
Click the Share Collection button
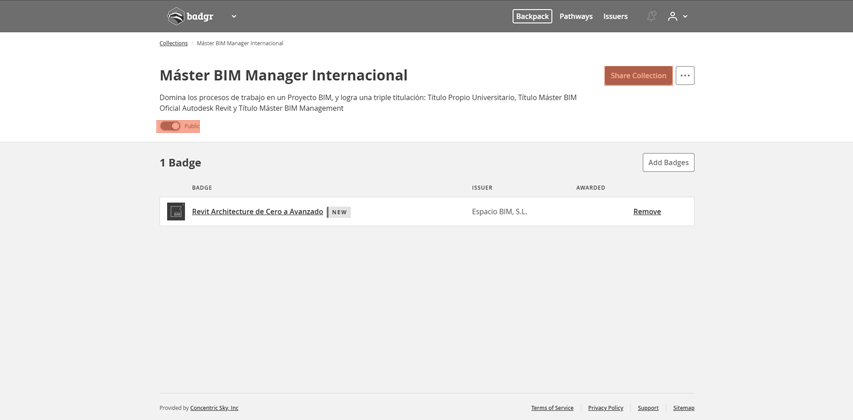638,76
